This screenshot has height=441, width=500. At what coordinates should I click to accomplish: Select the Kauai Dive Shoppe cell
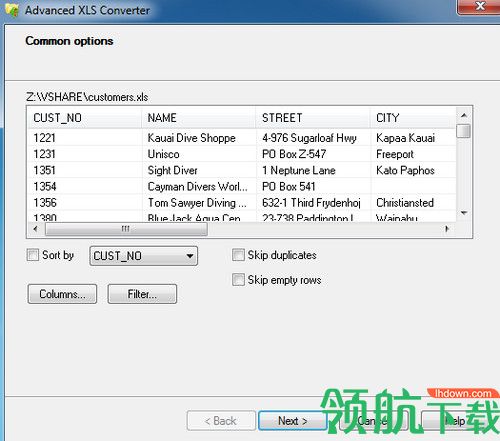199,138
